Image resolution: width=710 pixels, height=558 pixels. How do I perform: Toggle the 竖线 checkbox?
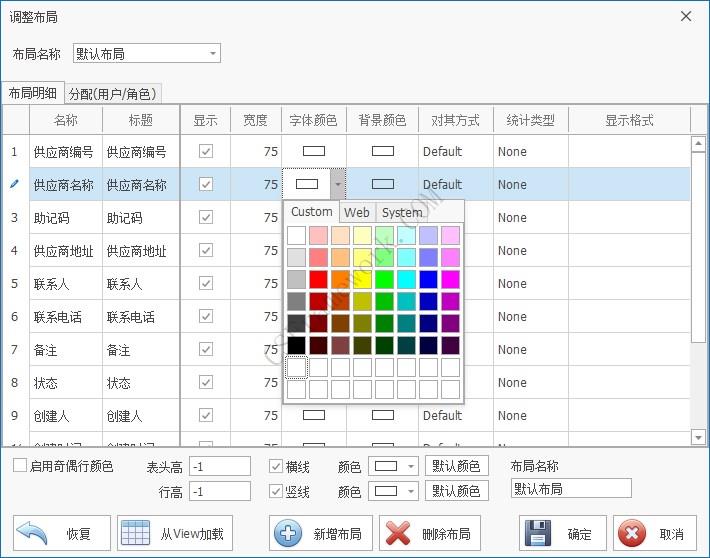[x=276, y=491]
